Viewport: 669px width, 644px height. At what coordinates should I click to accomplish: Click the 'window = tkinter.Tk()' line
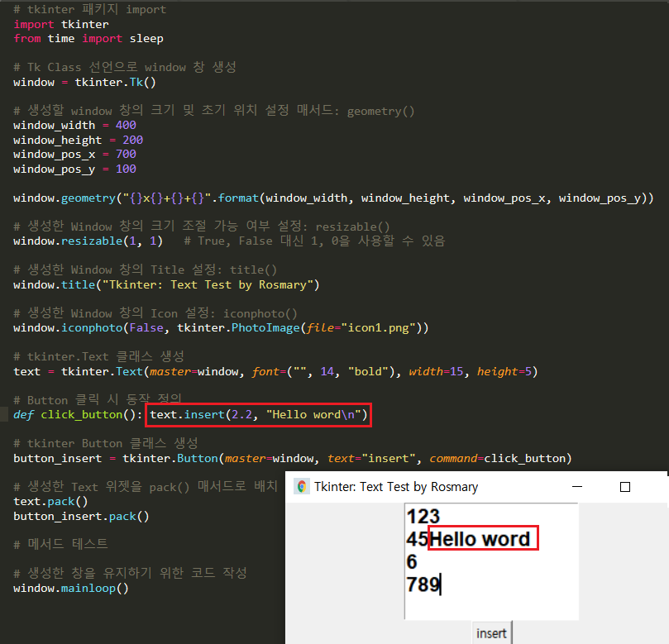(x=84, y=82)
